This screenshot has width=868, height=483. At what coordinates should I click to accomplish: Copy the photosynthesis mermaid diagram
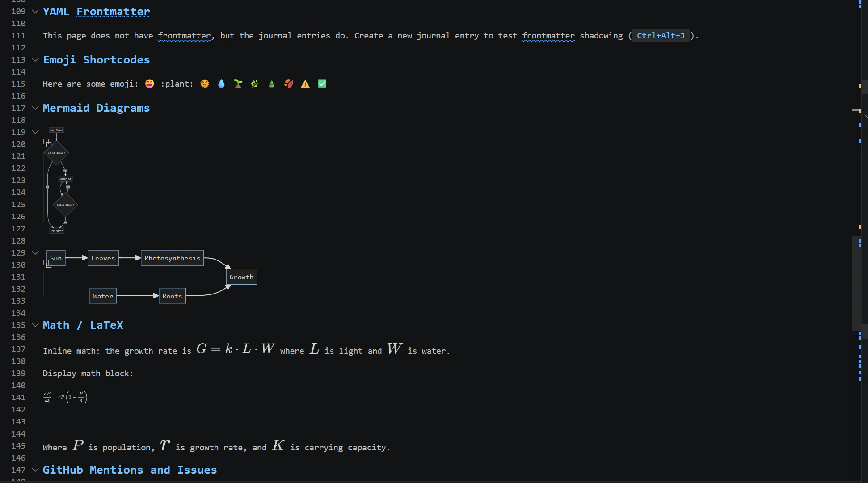click(x=48, y=264)
